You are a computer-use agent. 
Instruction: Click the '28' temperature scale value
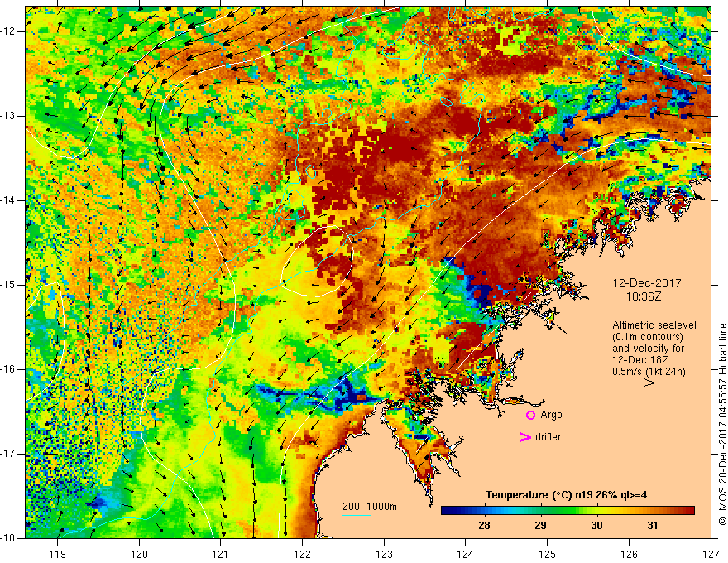484,526
